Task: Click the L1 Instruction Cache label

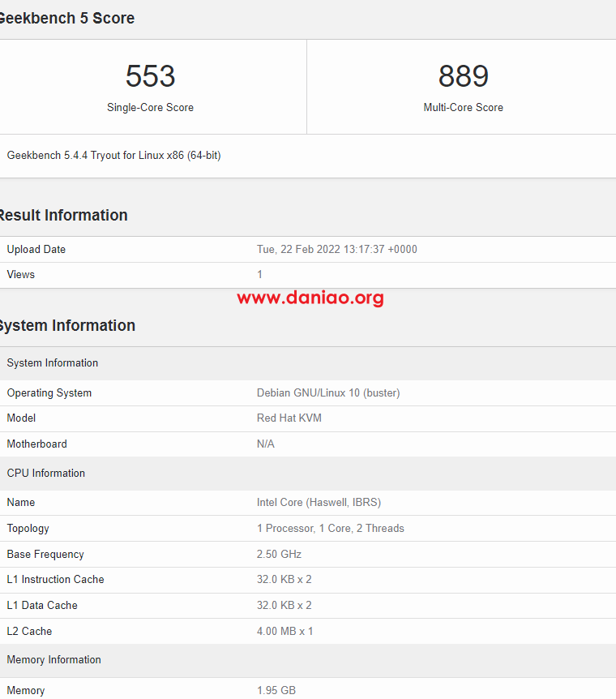Action: (55, 580)
